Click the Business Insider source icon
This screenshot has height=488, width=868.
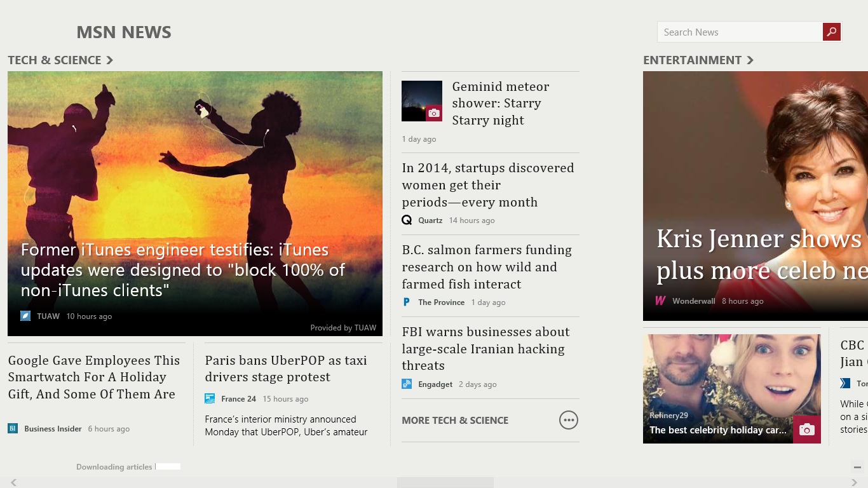click(x=13, y=428)
